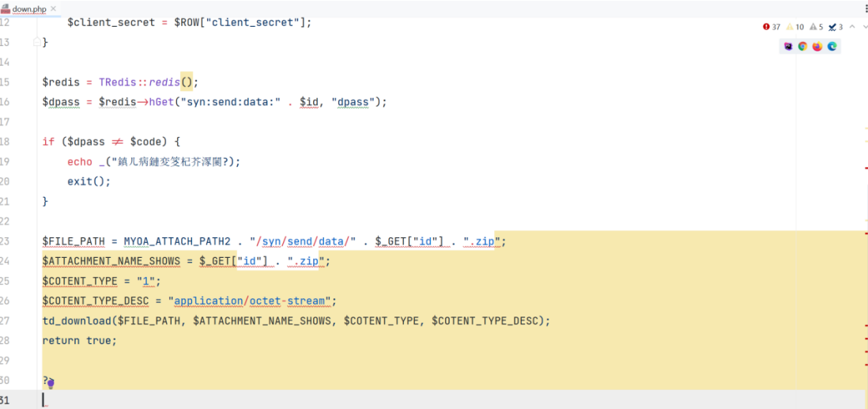Image resolution: width=868 pixels, height=409 pixels.
Task: Click the ".zip" string on line 23
Action: 481,241
